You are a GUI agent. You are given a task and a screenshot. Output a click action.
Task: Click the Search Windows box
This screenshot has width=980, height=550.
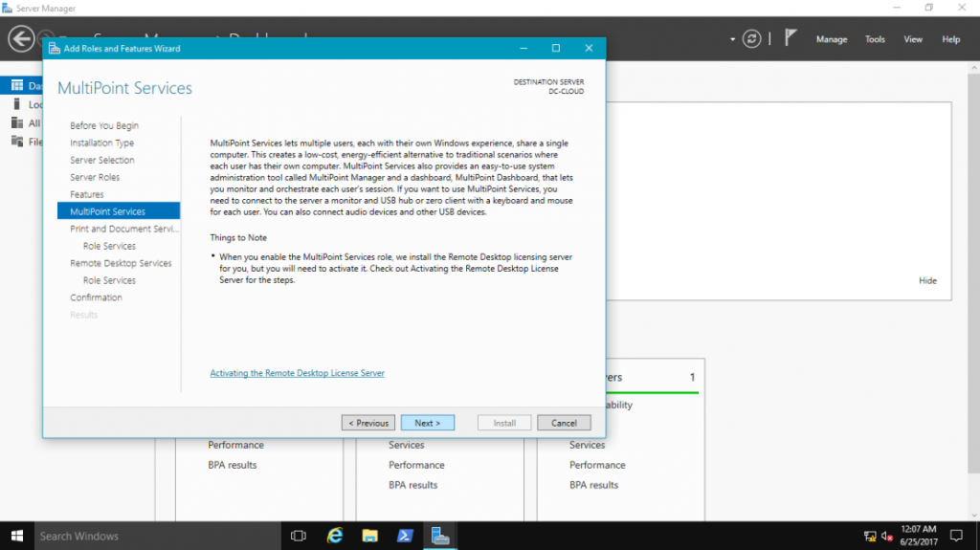(x=158, y=537)
